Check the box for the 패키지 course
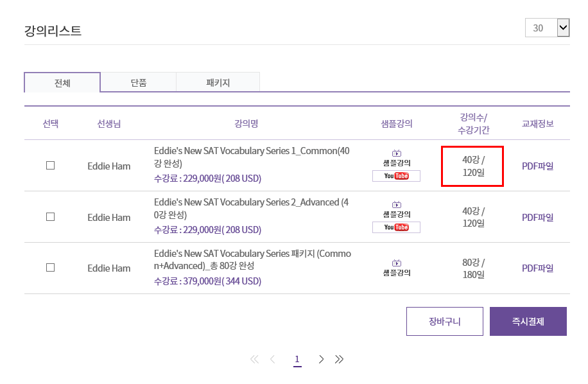This screenshot has width=588, height=384. [50, 267]
